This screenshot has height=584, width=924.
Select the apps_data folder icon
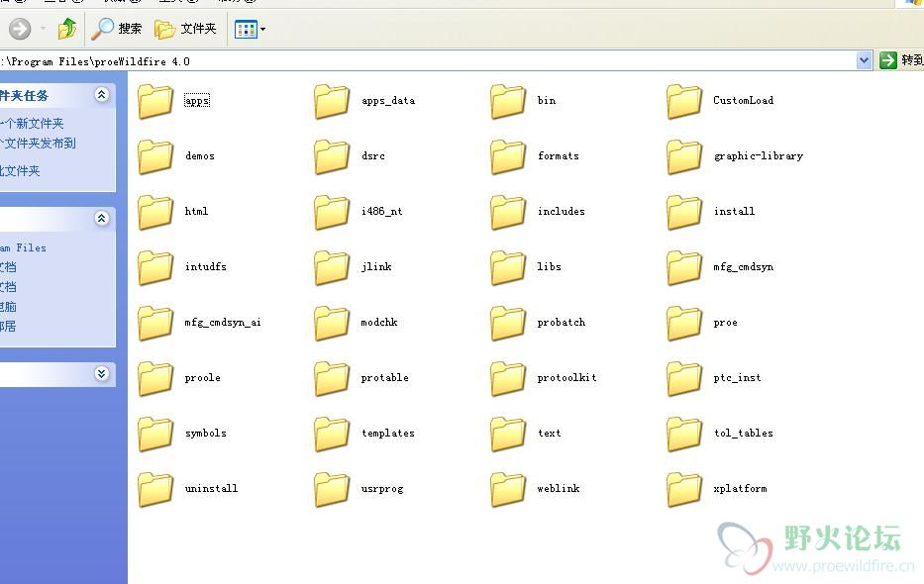(x=332, y=101)
